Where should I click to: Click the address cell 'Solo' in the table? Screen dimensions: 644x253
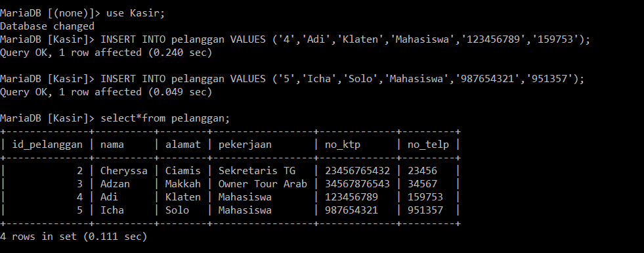[x=177, y=210]
